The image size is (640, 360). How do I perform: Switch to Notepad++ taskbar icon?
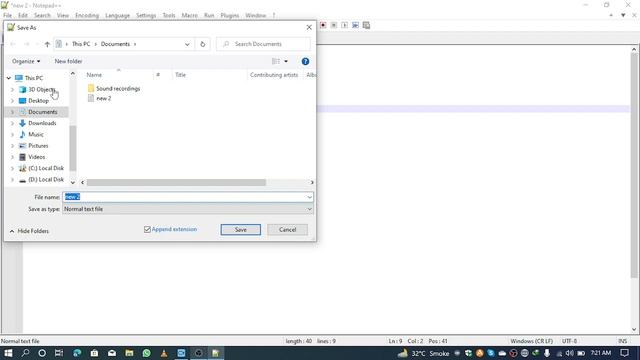point(216,353)
